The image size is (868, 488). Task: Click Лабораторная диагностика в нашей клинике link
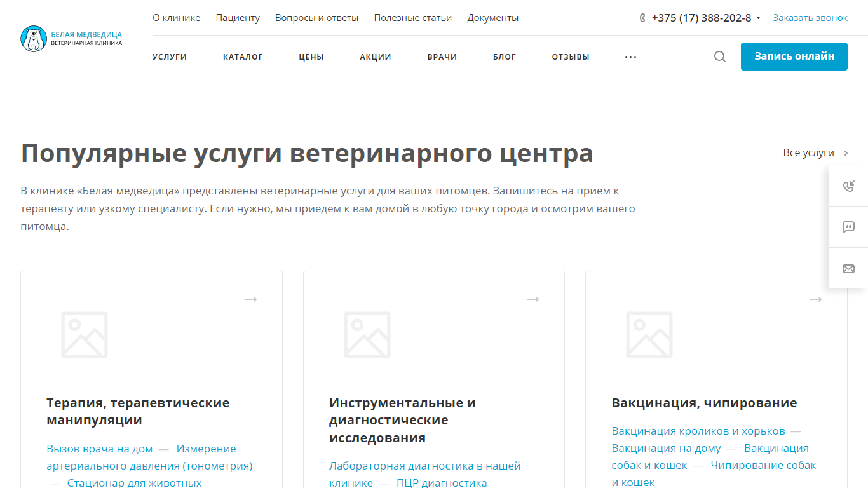click(x=424, y=475)
